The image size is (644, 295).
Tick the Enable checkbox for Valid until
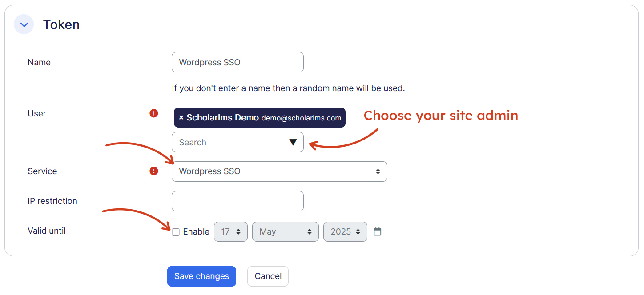pos(176,232)
